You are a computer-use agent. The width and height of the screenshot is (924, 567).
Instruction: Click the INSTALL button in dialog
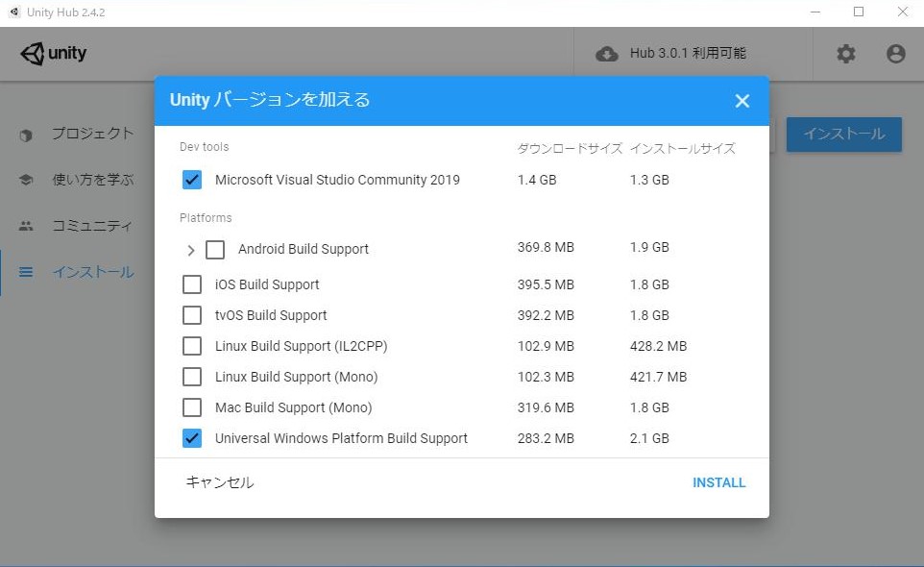[x=718, y=482]
